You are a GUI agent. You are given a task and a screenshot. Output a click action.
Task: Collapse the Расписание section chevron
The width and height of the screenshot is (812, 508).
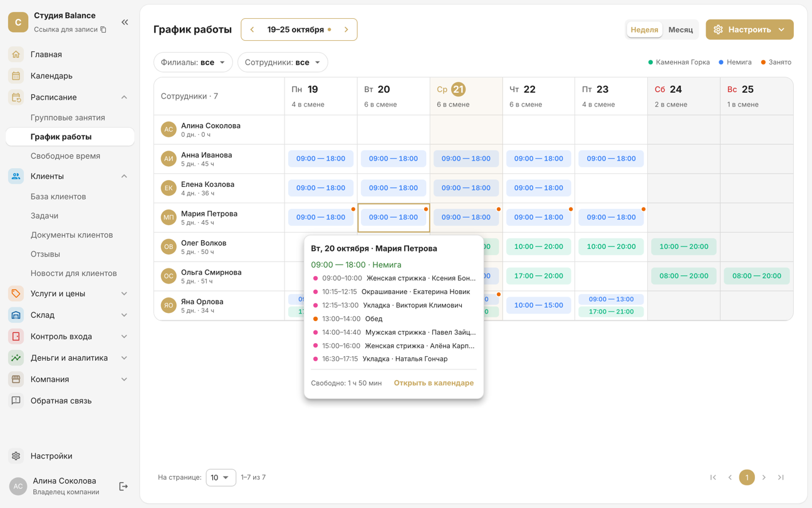coord(124,97)
